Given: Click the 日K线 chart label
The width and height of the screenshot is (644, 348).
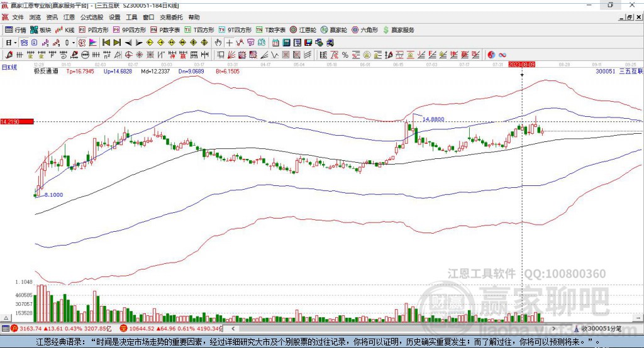Looking at the screenshot, I should tap(9, 68).
